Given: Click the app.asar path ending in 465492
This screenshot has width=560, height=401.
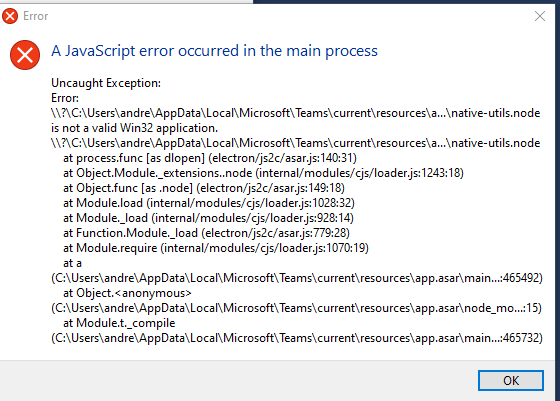Looking at the screenshot, I should coord(297,278).
